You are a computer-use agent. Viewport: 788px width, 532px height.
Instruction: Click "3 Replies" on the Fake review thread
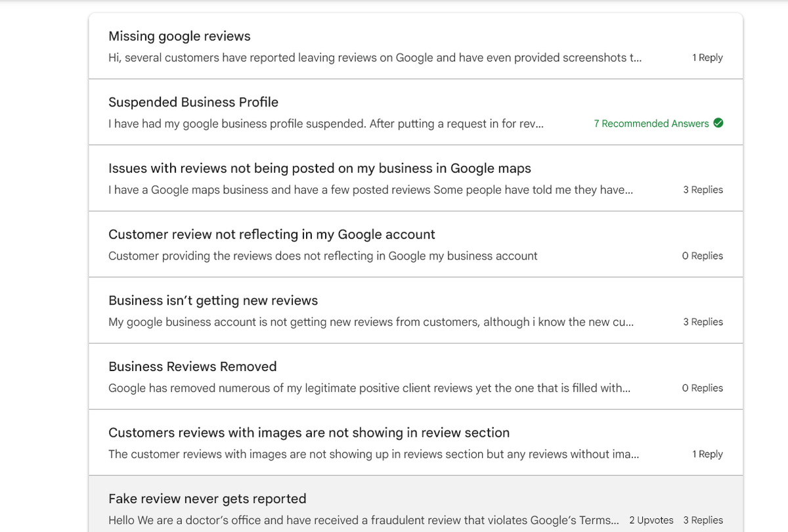click(703, 520)
